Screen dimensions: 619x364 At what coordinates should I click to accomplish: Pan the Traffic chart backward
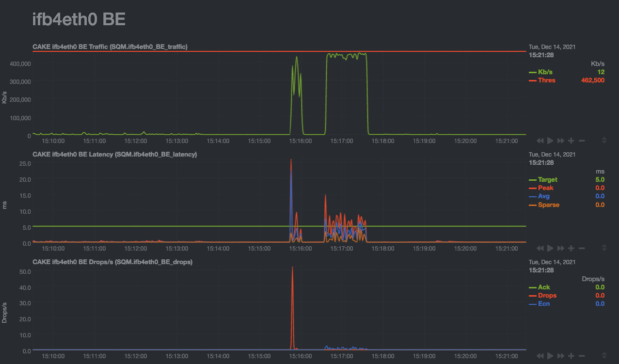pyautogui.click(x=540, y=141)
